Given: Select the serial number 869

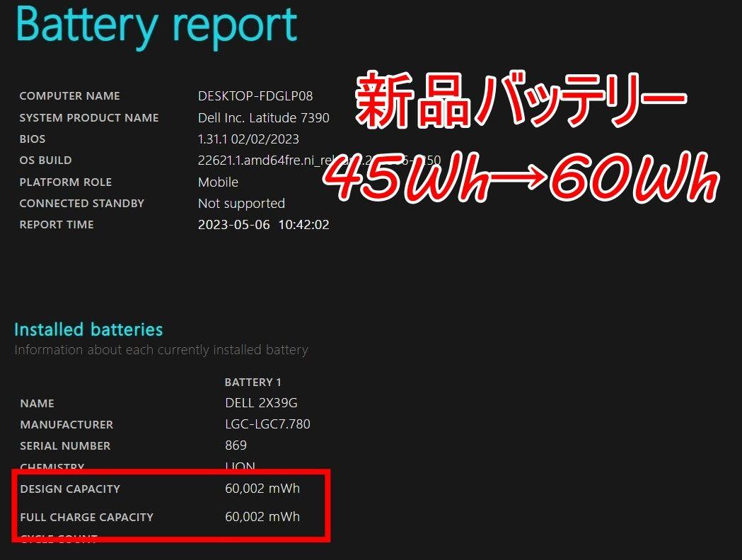Looking at the screenshot, I should coord(236,445).
